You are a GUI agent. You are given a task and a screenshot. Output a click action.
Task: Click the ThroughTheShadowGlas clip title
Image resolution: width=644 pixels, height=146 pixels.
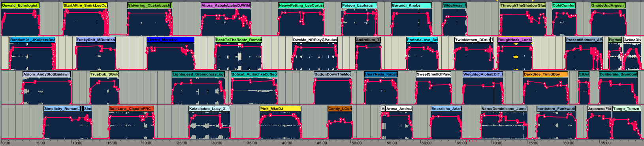523,6
